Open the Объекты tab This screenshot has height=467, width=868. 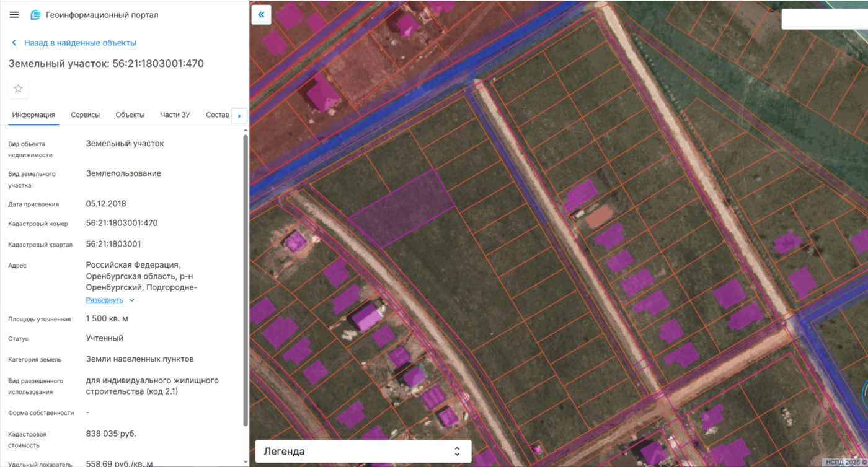click(x=130, y=115)
